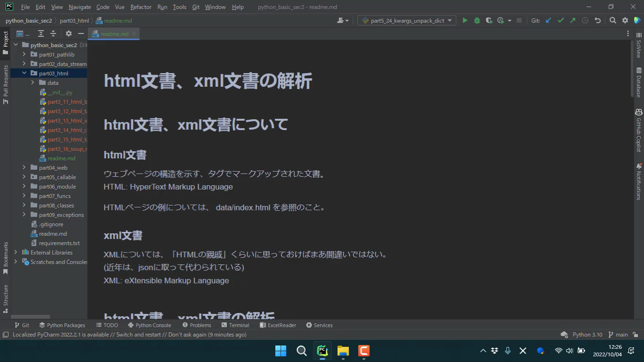This screenshot has height=362, width=644.
Task: Run with coverage from the toolbar
Action: 489,20
